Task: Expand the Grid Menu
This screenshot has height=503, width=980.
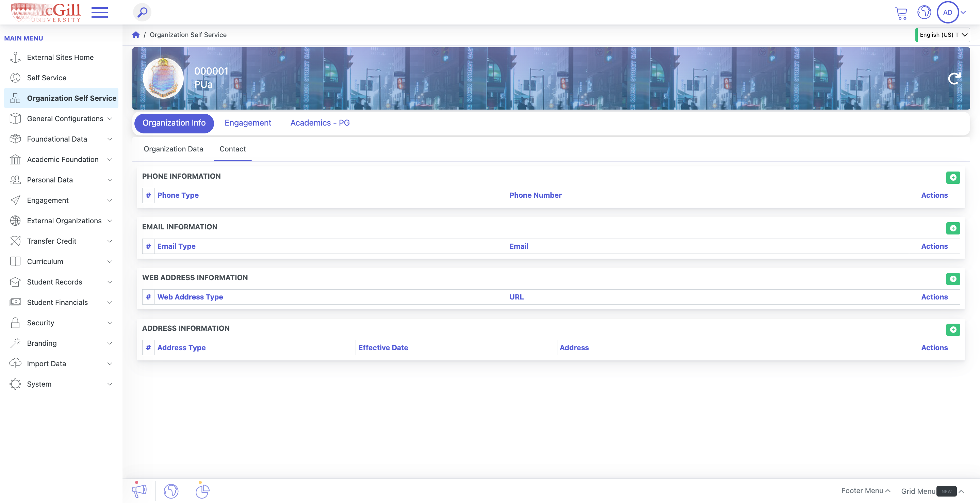Action: pyautogui.click(x=932, y=491)
